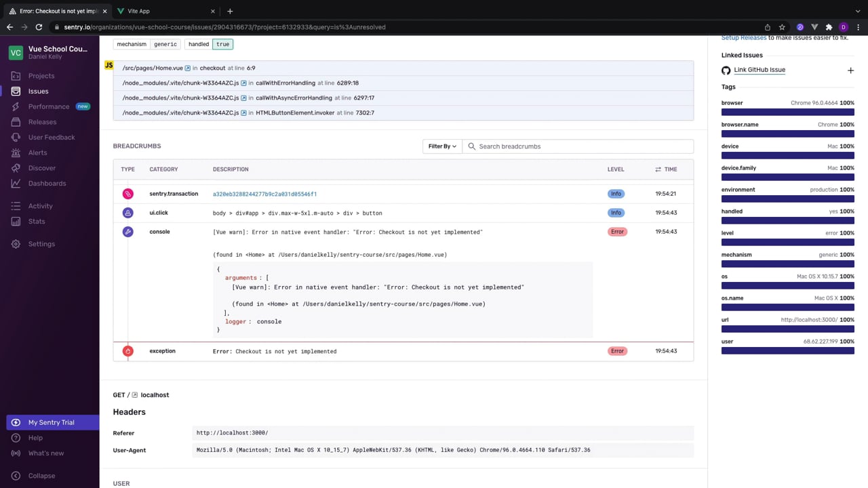
Task: Click the Help question mark icon
Action: [16, 438]
